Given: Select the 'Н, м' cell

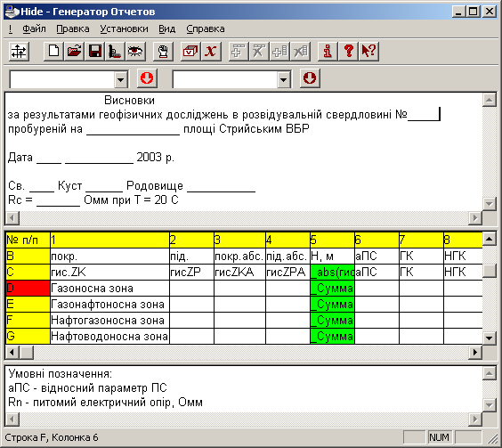Looking at the screenshot, I should pyautogui.click(x=332, y=256).
